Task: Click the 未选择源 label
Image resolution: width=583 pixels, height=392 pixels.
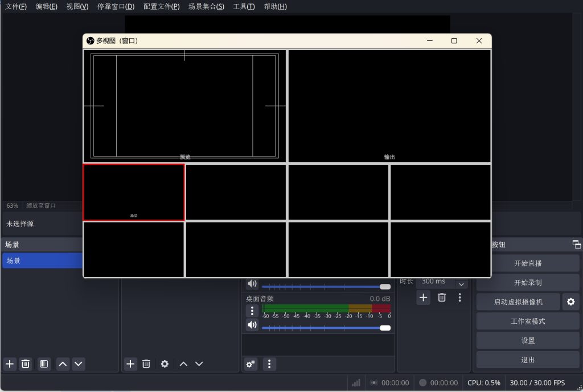Action: [20, 224]
